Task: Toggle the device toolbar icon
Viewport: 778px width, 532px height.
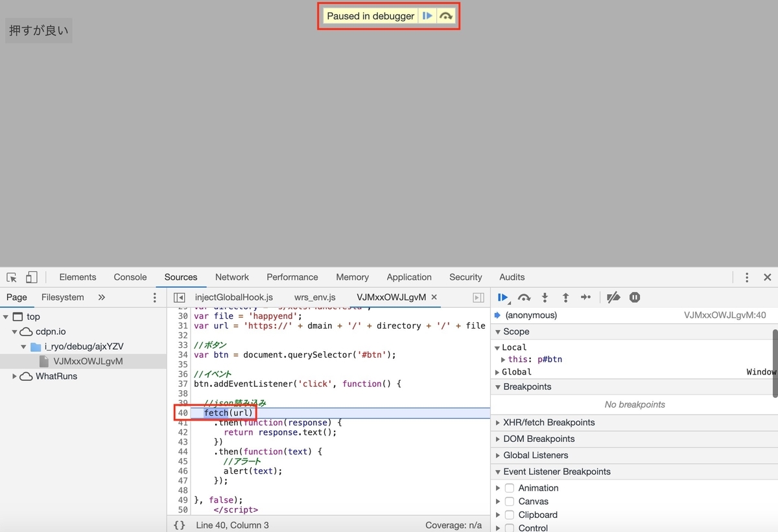Action: [31, 277]
